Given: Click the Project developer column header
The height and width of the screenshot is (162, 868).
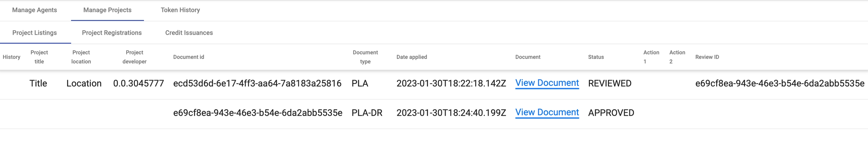Looking at the screenshot, I should [x=134, y=57].
